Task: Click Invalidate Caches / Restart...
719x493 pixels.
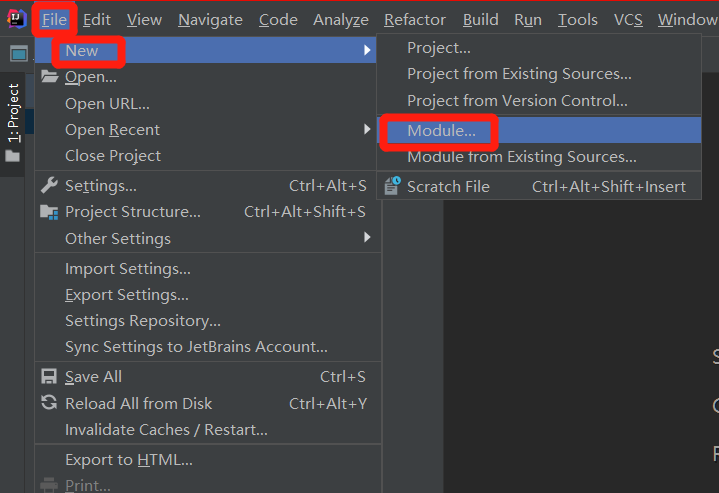Action: (x=166, y=430)
